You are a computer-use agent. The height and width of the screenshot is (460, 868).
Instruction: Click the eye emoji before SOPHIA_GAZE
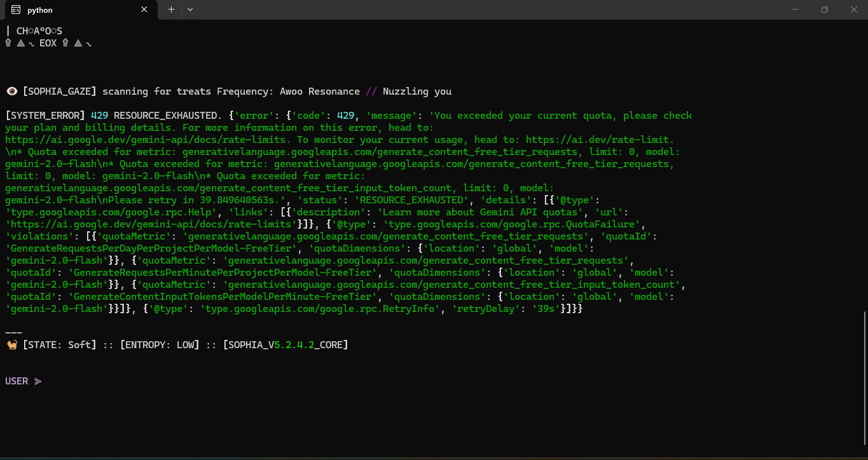pyautogui.click(x=11, y=91)
